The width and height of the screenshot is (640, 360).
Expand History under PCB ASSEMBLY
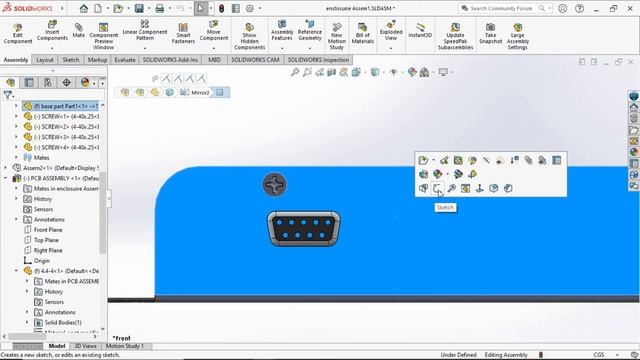point(16,199)
